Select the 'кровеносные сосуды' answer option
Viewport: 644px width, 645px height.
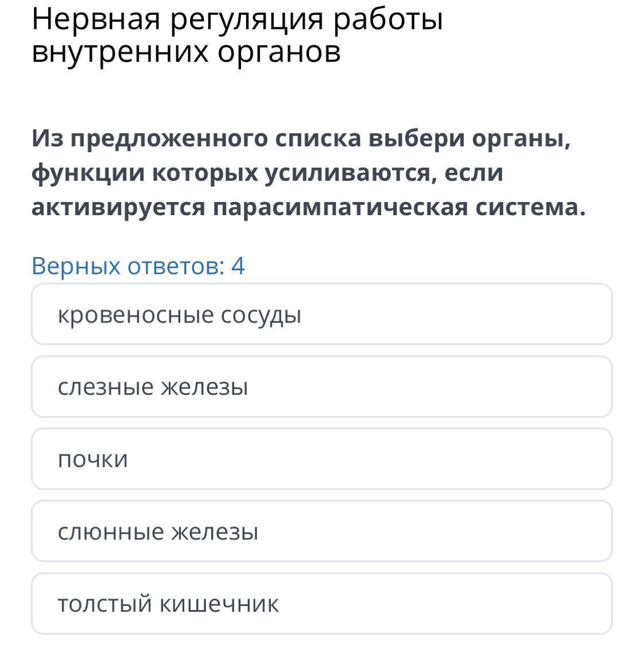321,314
